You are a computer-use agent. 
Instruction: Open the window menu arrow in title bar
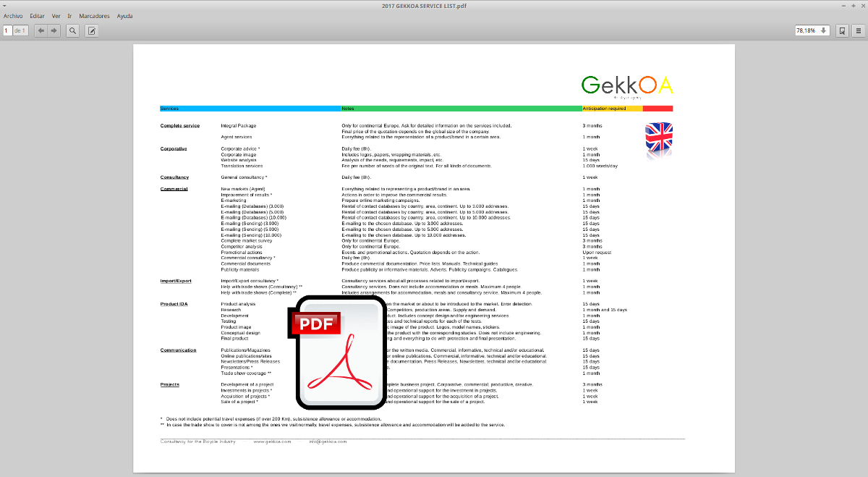(5, 5)
